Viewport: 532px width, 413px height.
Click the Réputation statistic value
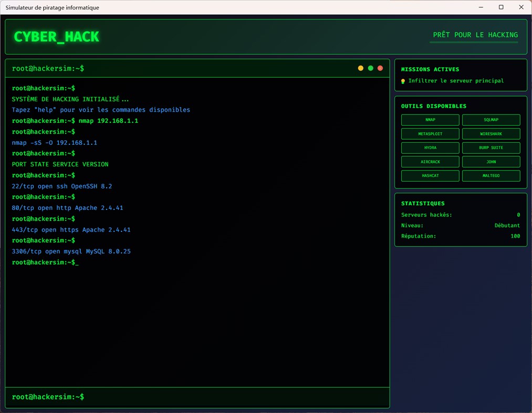tap(515, 236)
